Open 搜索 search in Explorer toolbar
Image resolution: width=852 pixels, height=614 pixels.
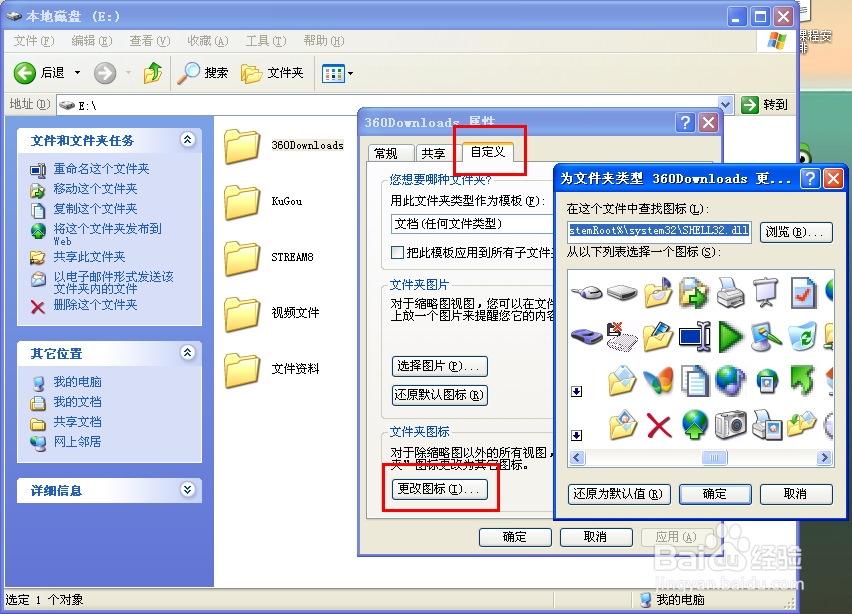click(203, 73)
